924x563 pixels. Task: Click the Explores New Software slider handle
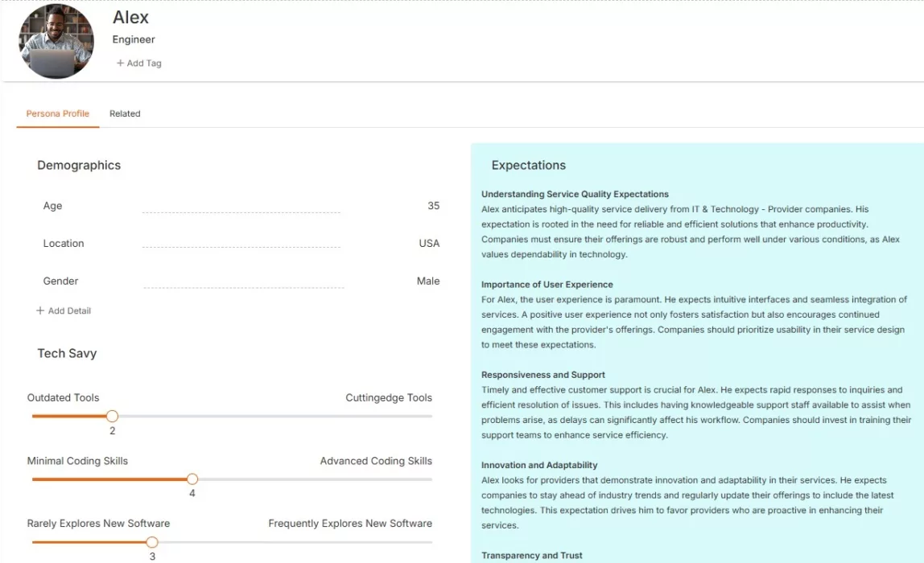(152, 541)
